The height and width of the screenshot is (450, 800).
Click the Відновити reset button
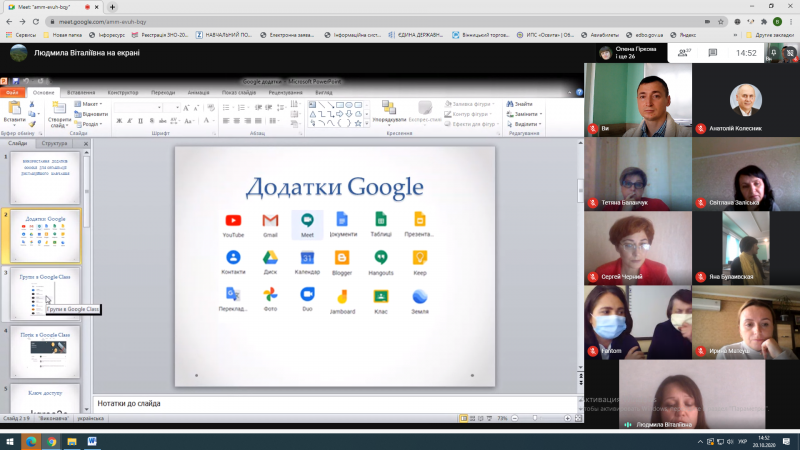click(91, 114)
